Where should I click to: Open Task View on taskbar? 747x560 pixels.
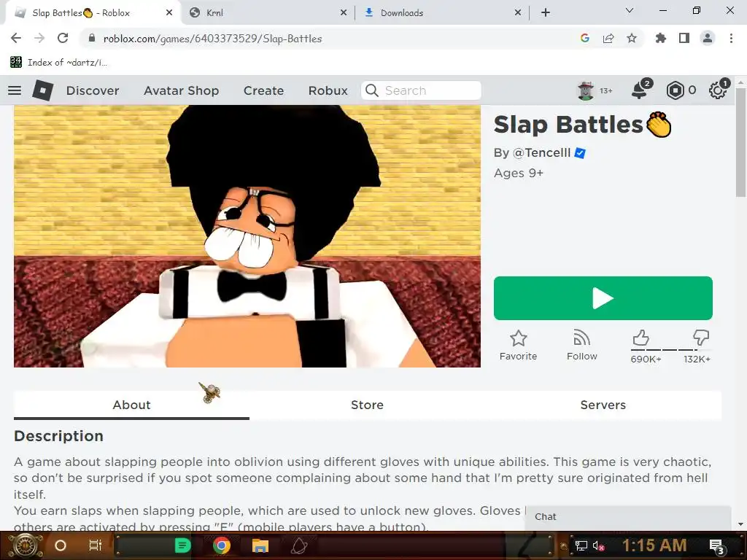pos(96,545)
